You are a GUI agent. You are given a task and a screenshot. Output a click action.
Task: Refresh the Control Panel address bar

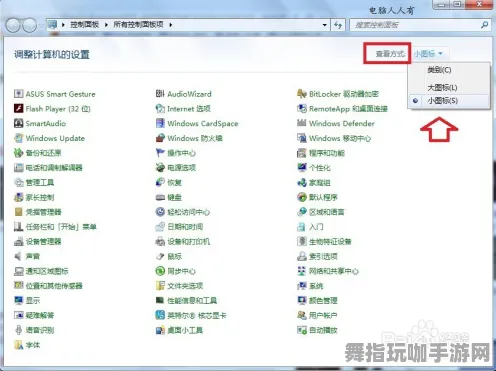point(338,25)
